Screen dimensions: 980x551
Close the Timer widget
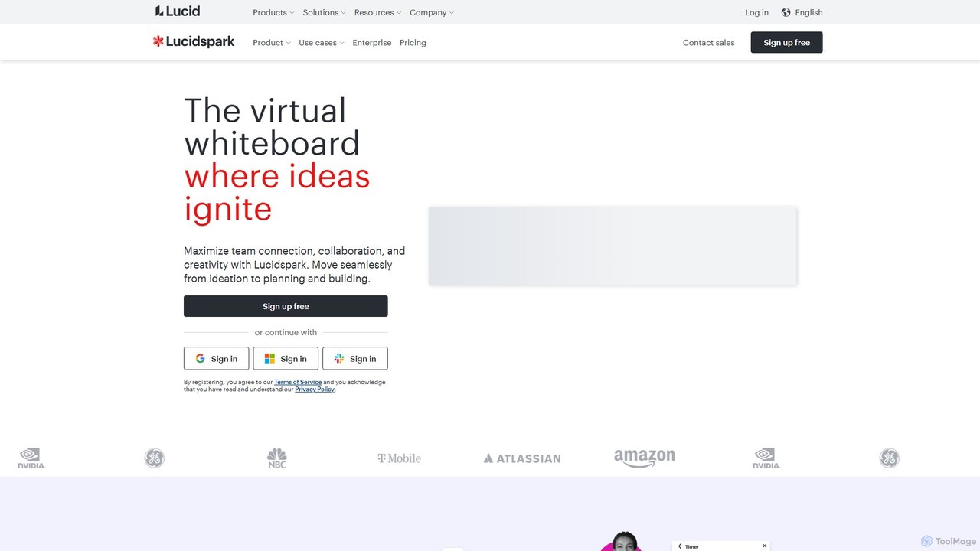[x=764, y=546]
